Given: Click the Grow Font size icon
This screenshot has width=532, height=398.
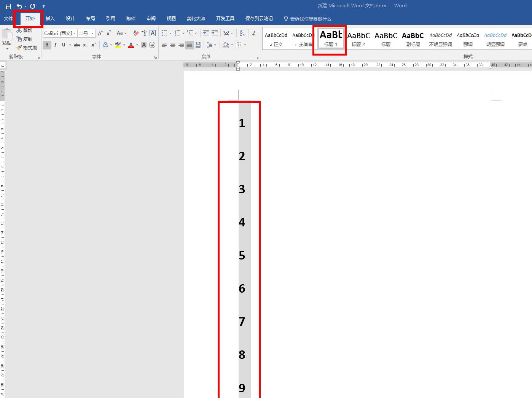Looking at the screenshot, I should pyautogui.click(x=100, y=33).
